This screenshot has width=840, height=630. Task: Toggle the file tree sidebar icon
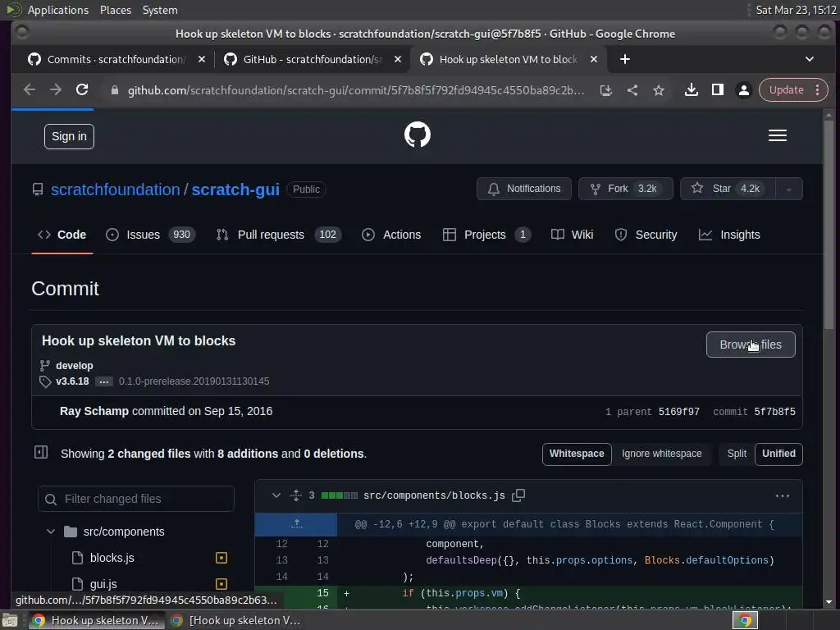pyautogui.click(x=41, y=453)
